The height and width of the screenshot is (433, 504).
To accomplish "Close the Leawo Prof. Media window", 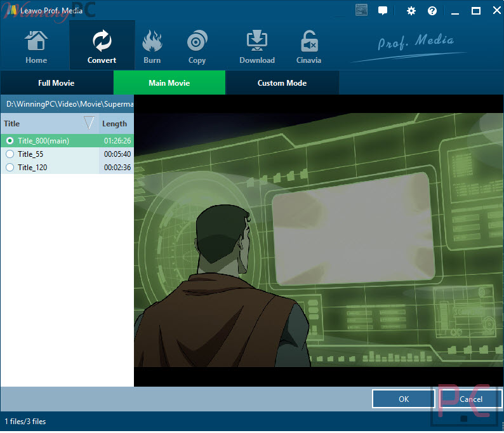I will 496,10.
